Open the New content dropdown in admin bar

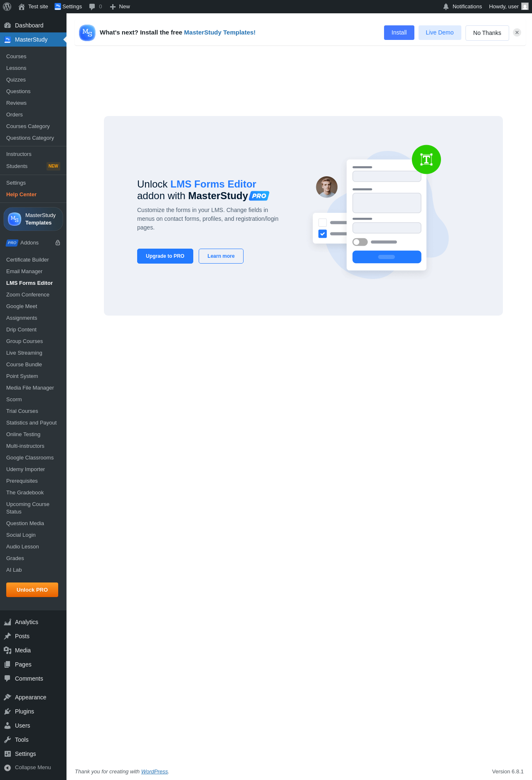(x=120, y=7)
